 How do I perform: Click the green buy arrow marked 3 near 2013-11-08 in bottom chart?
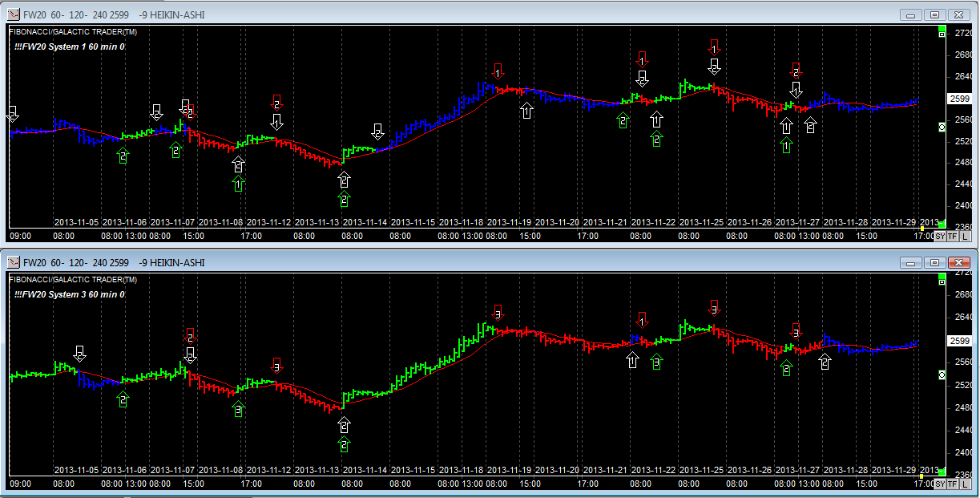(x=238, y=408)
